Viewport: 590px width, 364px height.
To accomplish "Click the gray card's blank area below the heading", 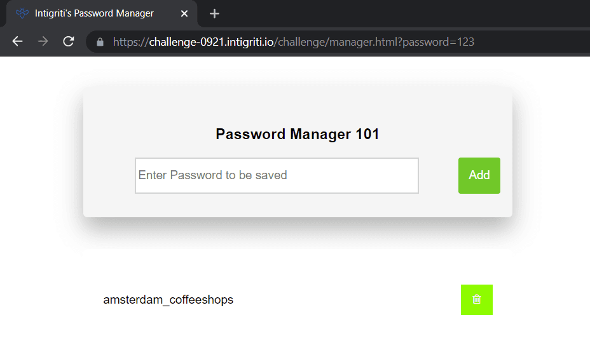I will 298,205.
